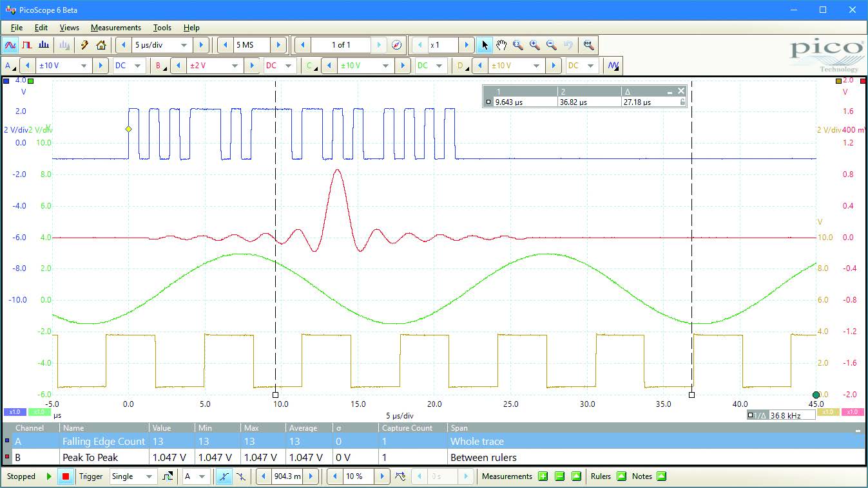Open the Single trigger mode dropdown

coord(149,476)
